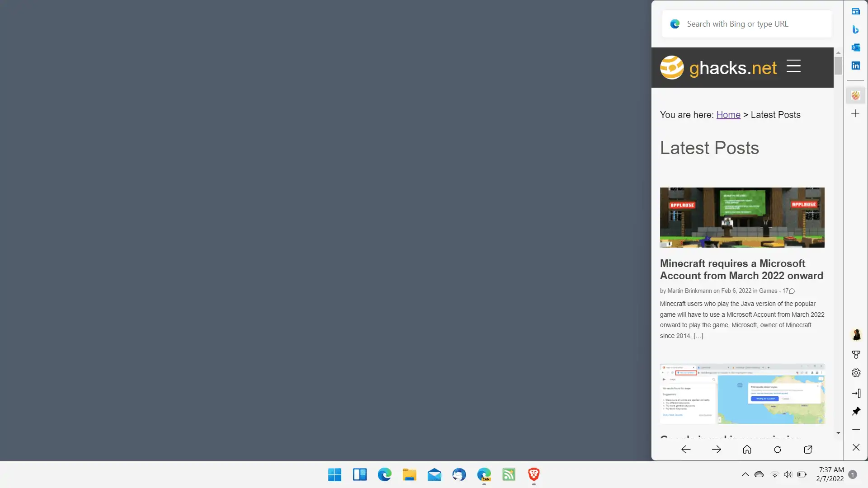Click the LinkedIn icon in Edge sidebar

(x=856, y=66)
